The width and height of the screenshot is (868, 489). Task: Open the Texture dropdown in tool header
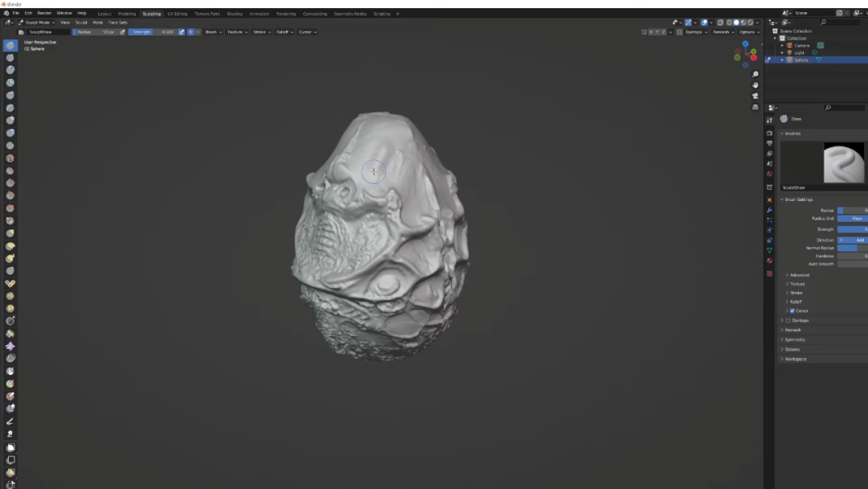[237, 32]
